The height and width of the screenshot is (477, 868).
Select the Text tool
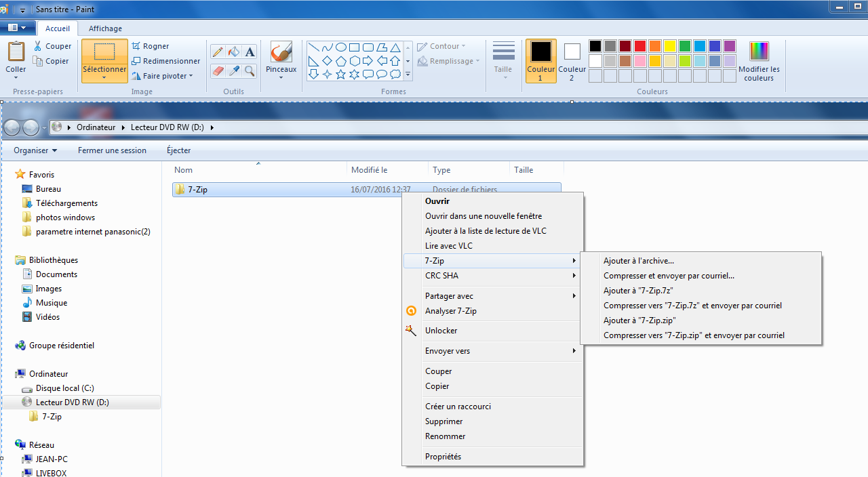(x=250, y=52)
